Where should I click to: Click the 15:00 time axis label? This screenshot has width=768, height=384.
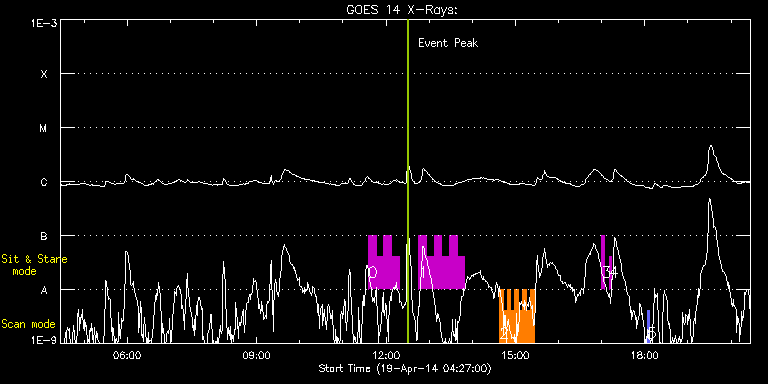[x=516, y=356]
